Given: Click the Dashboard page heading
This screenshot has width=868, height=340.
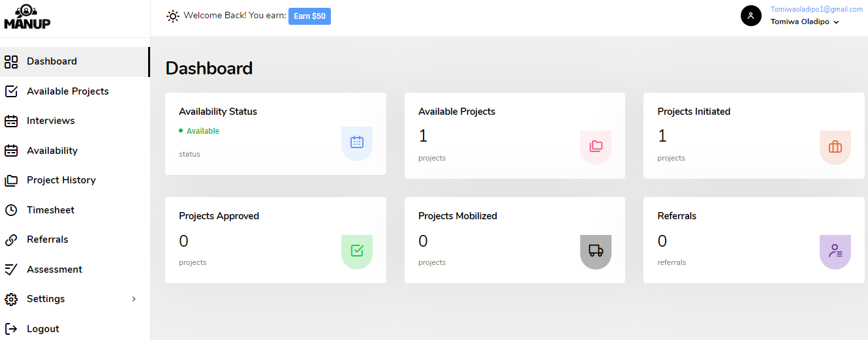Looking at the screenshot, I should (x=209, y=69).
